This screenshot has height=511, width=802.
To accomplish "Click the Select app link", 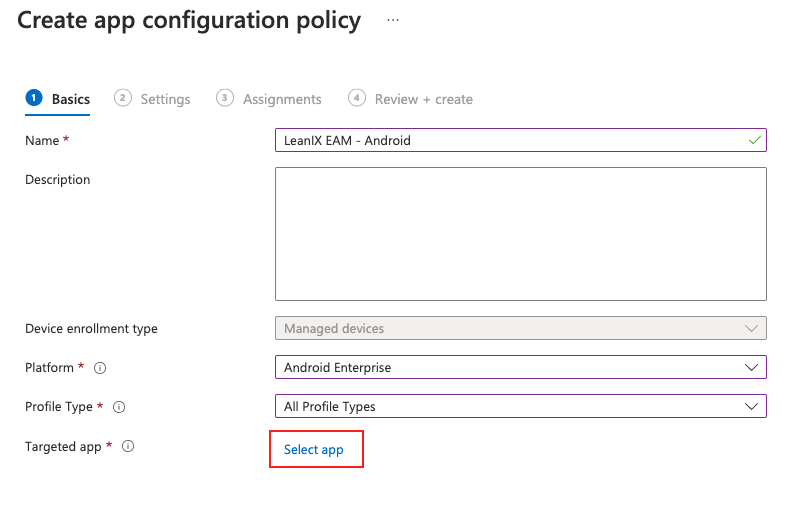I will pyautogui.click(x=314, y=450).
